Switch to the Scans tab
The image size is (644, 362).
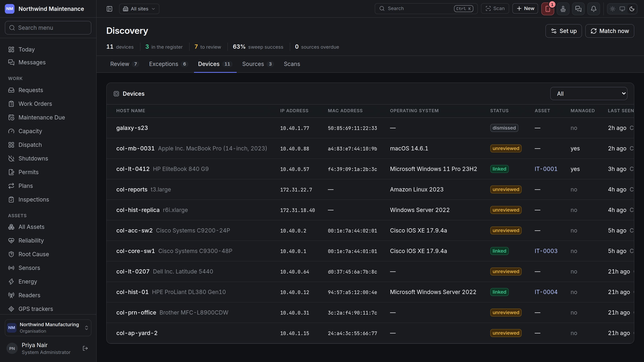tap(292, 64)
